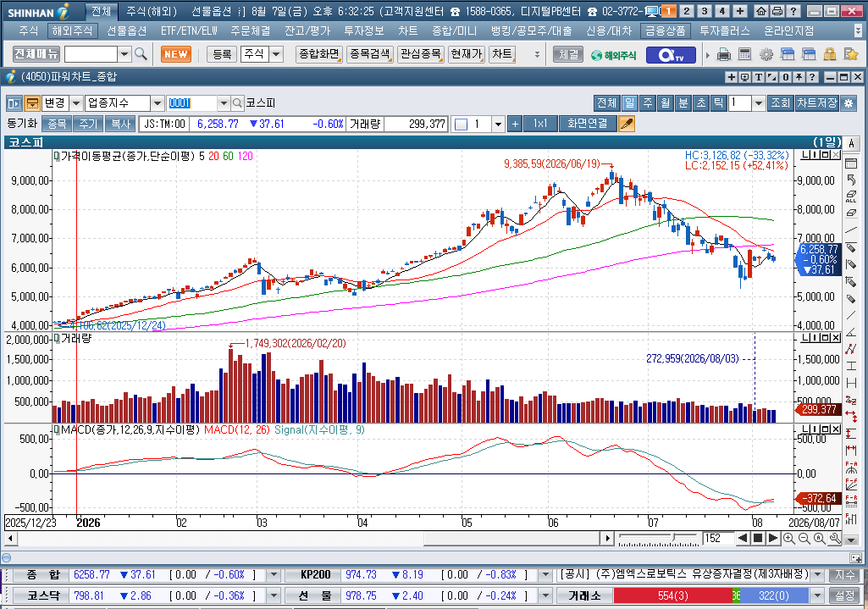Viewport: 868px width, 609px height.
Task: Open the 선물옵션 menu
Action: click(127, 31)
